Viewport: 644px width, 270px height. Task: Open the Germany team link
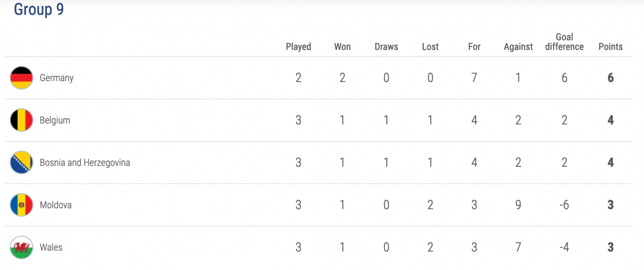(57, 78)
